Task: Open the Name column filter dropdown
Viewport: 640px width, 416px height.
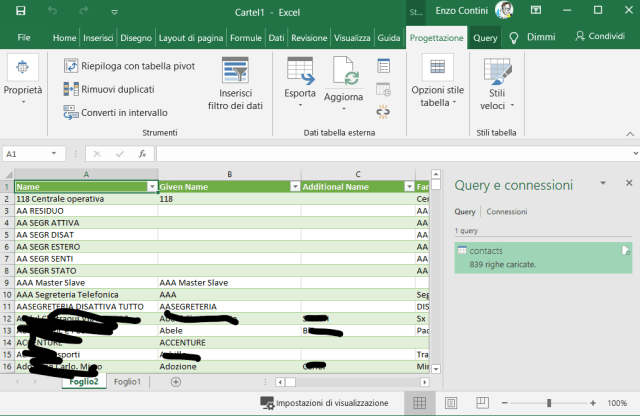Action: coord(152,186)
